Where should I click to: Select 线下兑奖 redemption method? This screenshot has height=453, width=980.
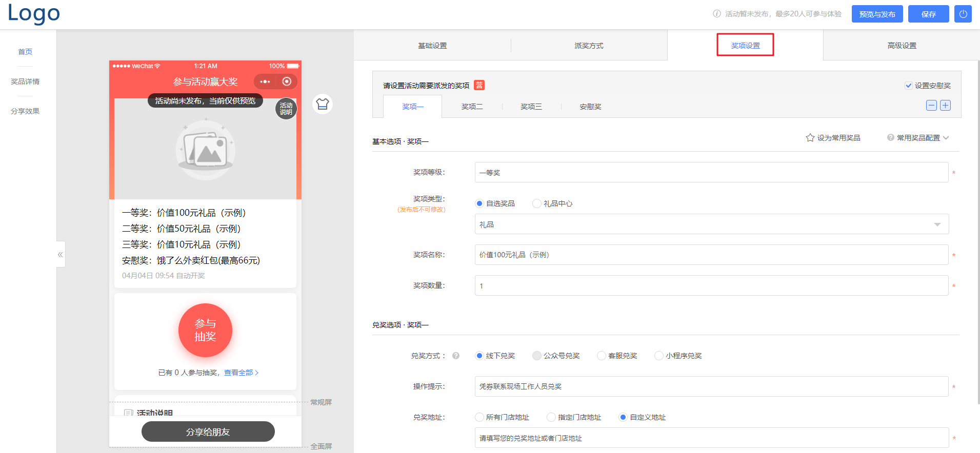coord(479,356)
